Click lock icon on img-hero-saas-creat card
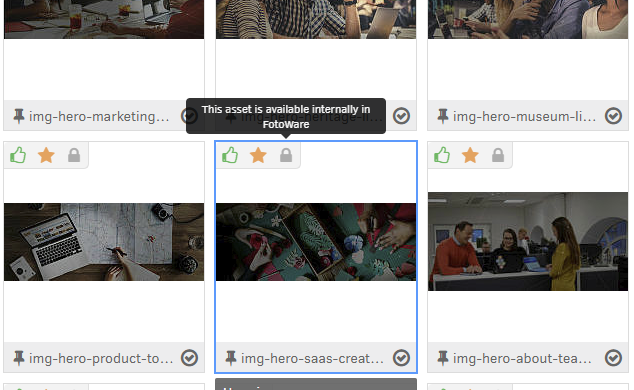The image size is (634, 390). (286, 155)
